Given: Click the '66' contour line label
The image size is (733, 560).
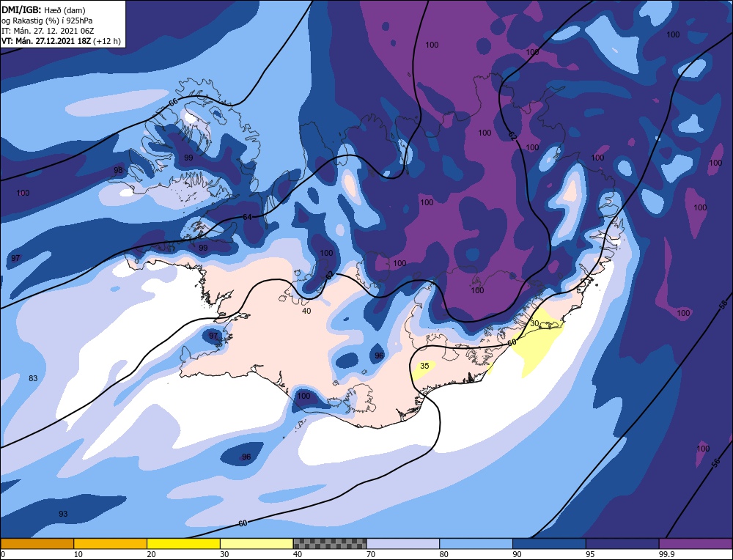Looking at the screenshot, I should (173, 102).
